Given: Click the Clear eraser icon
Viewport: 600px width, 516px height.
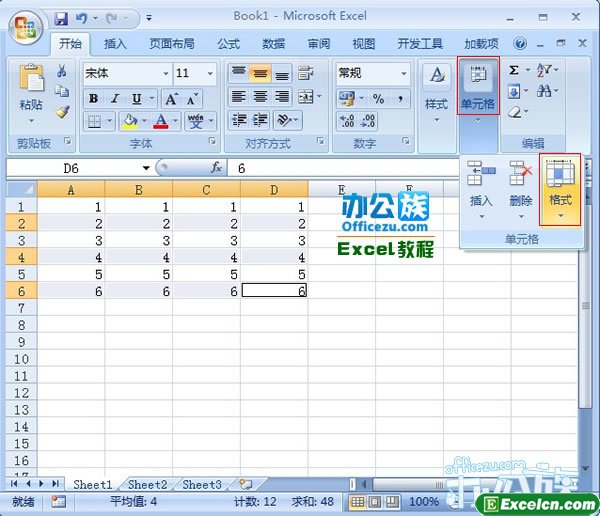Looking at the screenshot, I should pos(515,112).
